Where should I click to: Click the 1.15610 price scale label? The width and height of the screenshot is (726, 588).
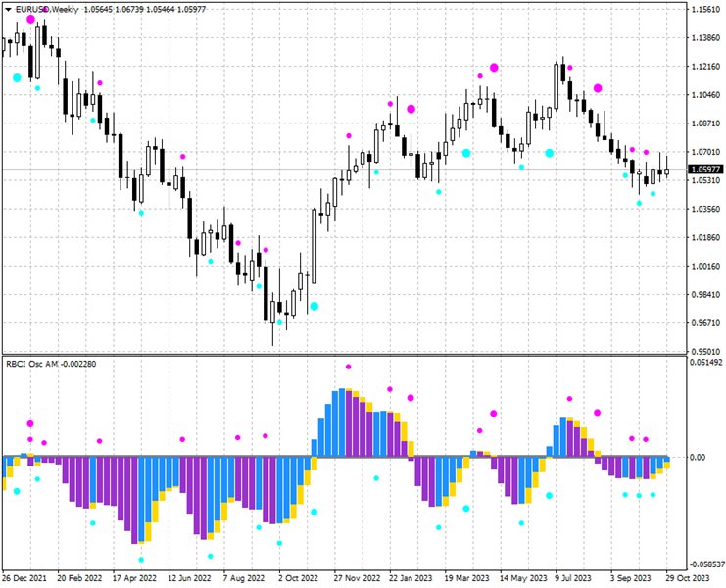(x=705, y=9)
